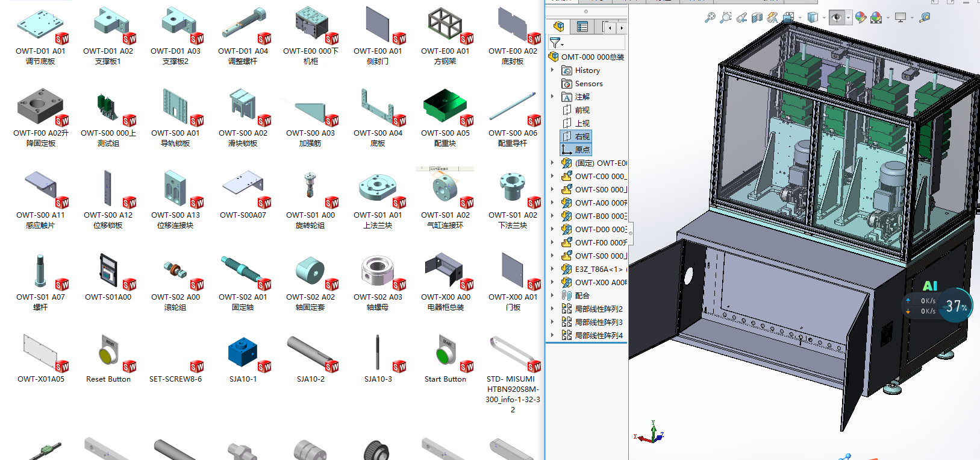This screenshot has width=980, height=460.
Task: Select the 前视 plane in tree
Action: (582, 110)
